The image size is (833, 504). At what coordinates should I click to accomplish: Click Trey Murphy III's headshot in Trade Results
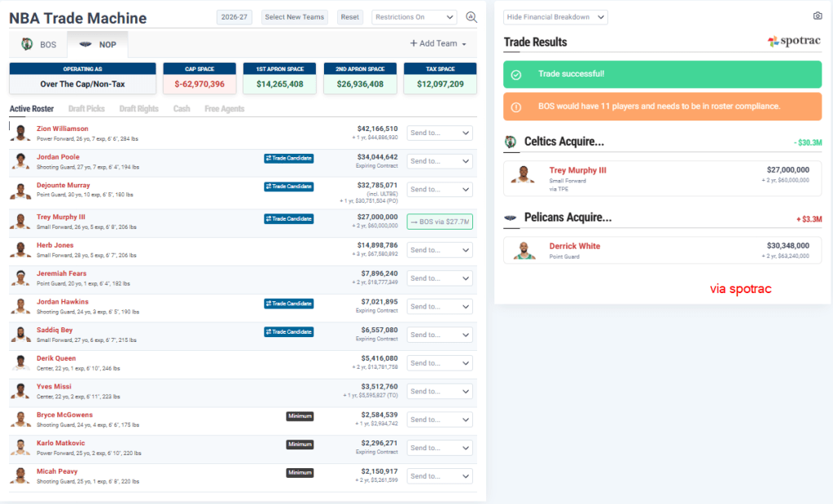coord(523,174)
